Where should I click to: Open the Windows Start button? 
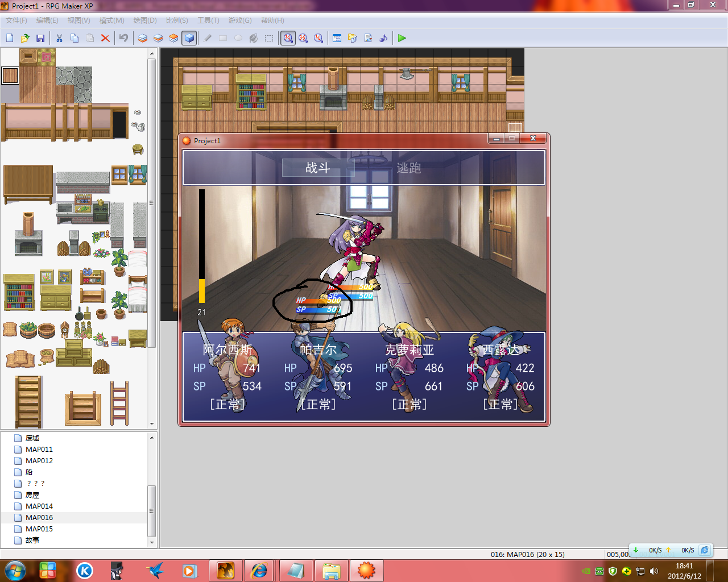pyautogui.click(x=15, y=570)
